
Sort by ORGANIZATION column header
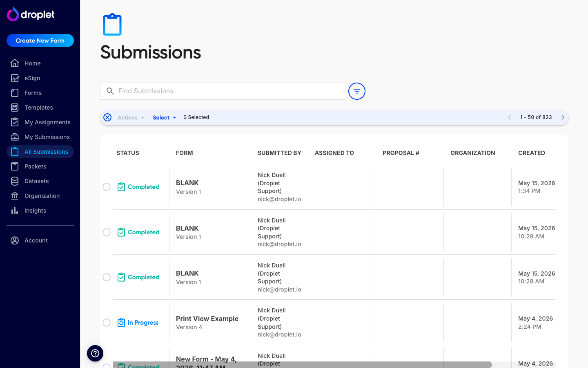(473, 153)
